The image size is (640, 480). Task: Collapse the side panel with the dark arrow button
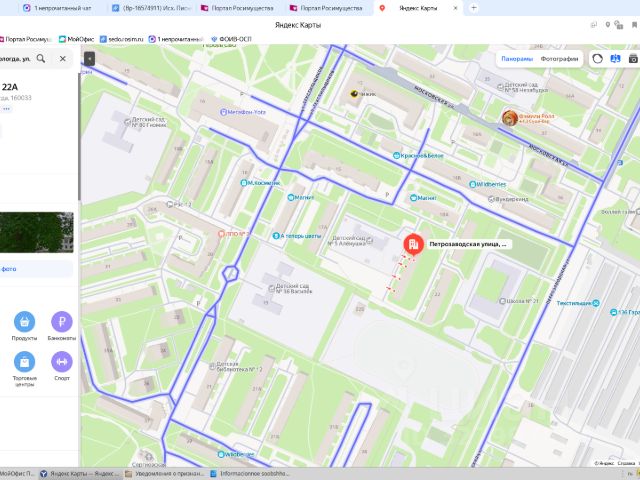pyautogui.click(x=89, y=59)
